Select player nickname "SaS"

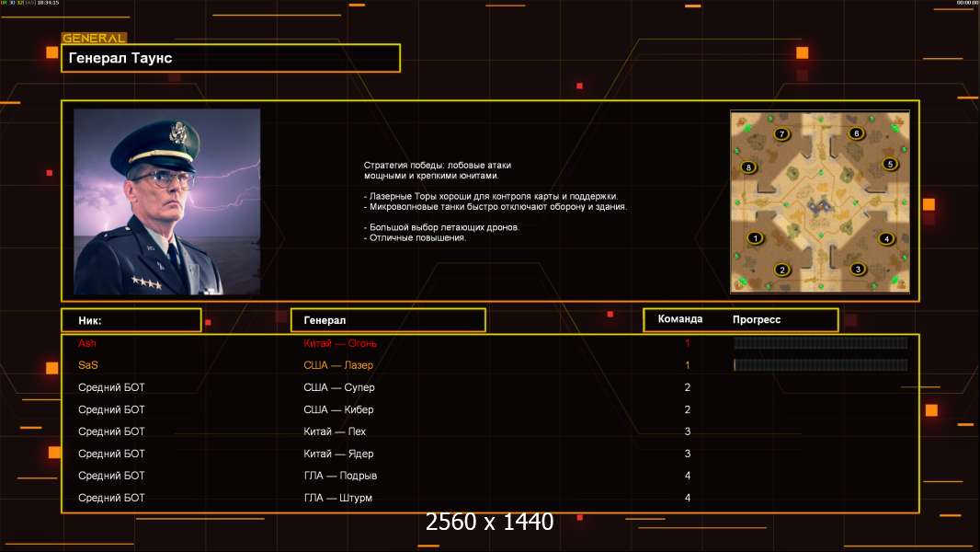[88, 365]
